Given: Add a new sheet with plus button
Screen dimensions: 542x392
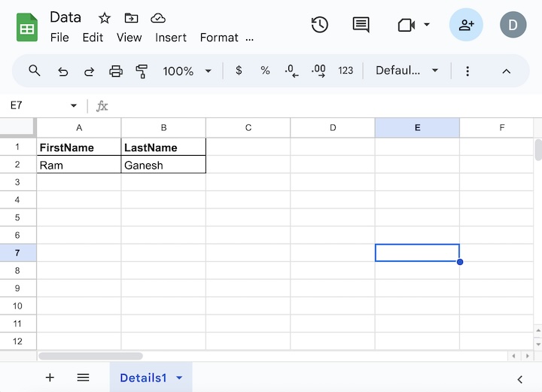Looking at the screenshot, I should (x=50, y=378).
